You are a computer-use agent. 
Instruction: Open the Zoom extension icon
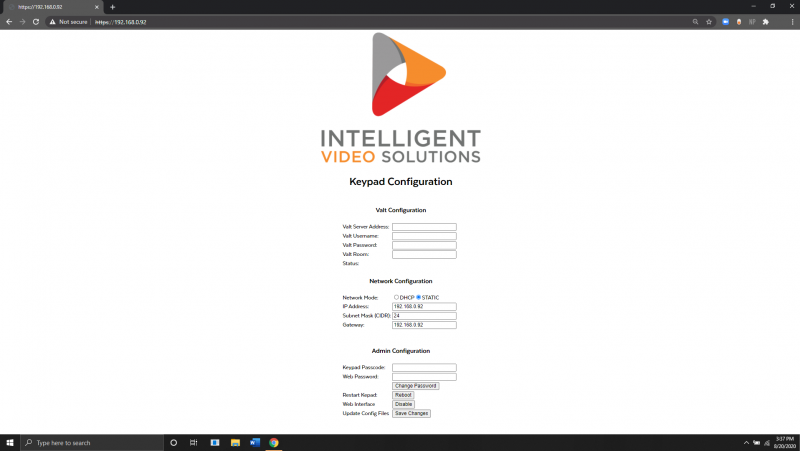click(x=725, y=22)
